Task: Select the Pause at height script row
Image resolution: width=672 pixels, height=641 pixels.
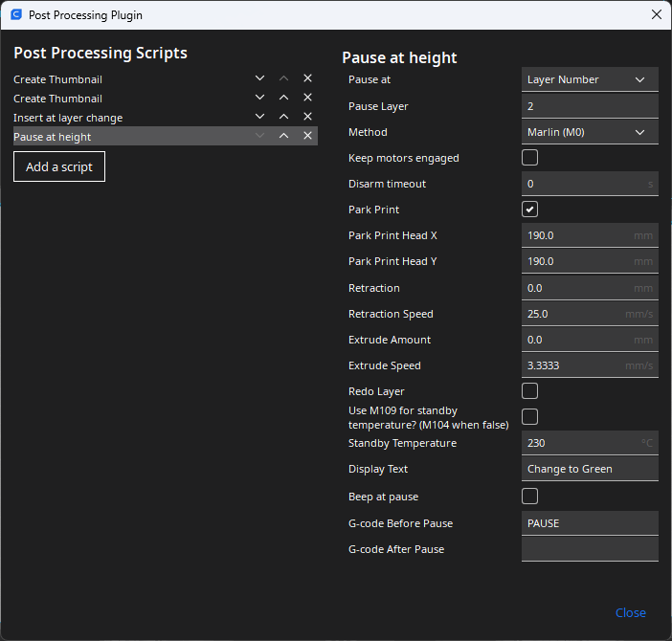Action: coord(166,136)
